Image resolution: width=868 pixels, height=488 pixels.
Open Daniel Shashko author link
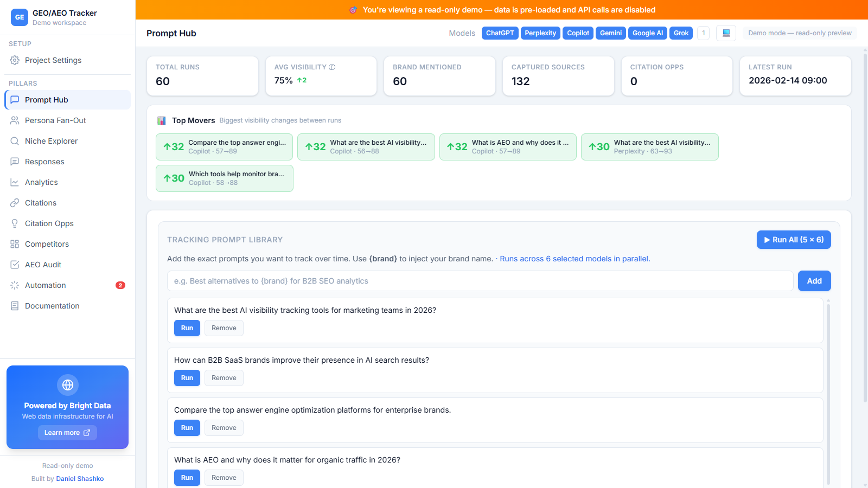click(x=80, y=479)
